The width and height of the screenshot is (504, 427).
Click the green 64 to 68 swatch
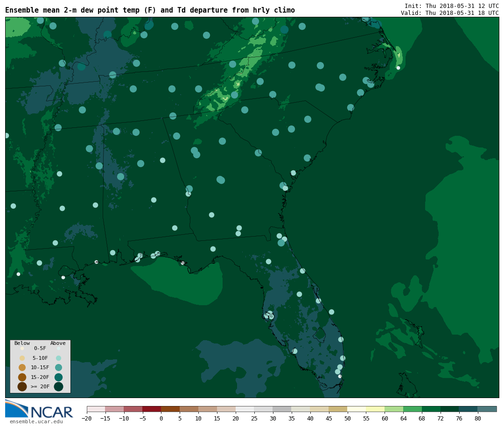tap(413, 409)
